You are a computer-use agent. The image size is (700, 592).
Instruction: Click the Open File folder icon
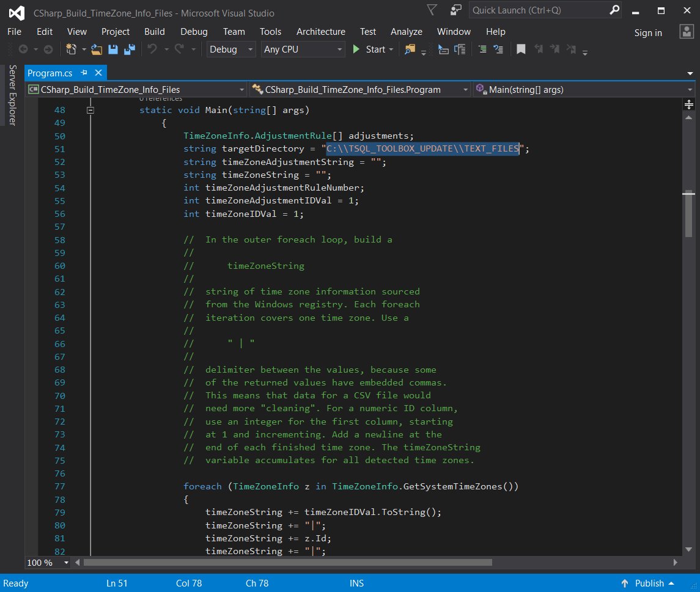[97, 49]
